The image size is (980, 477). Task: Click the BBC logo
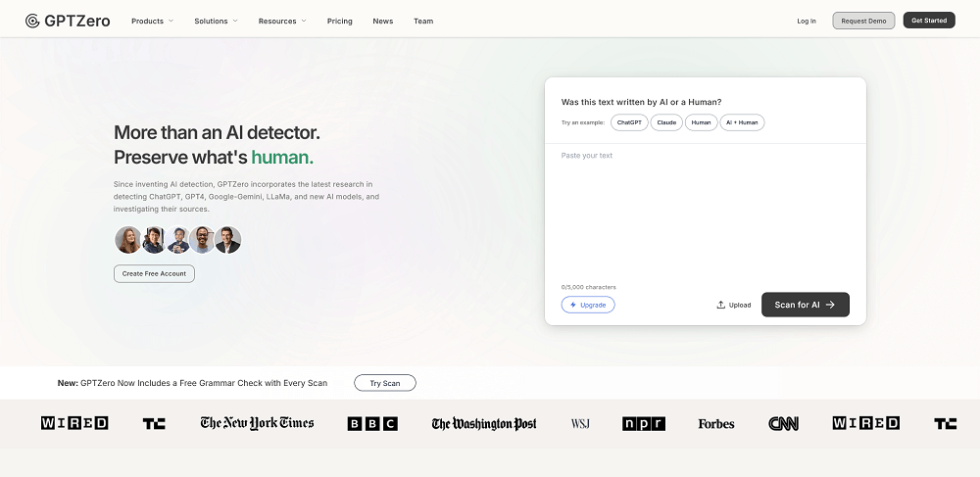click(372, 424)
